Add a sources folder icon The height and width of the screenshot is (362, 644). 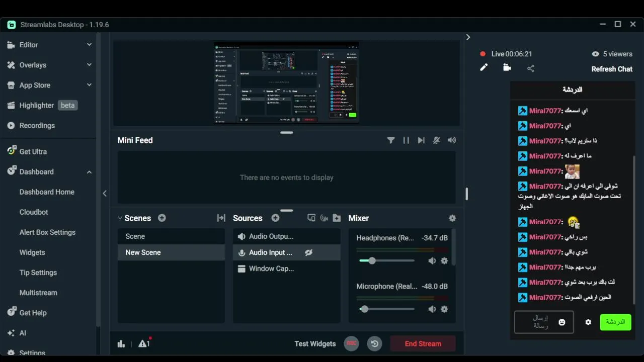[x=337, y=218]
